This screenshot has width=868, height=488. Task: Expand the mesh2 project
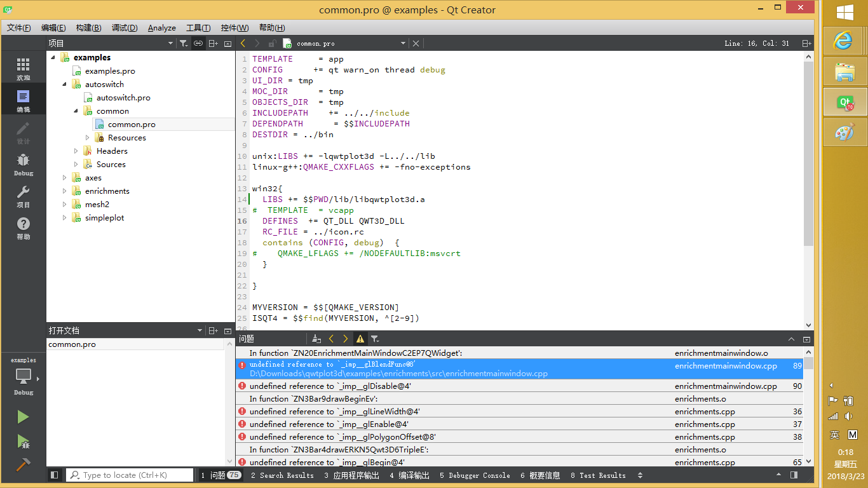pyautogui.click(x=65, y=205)
